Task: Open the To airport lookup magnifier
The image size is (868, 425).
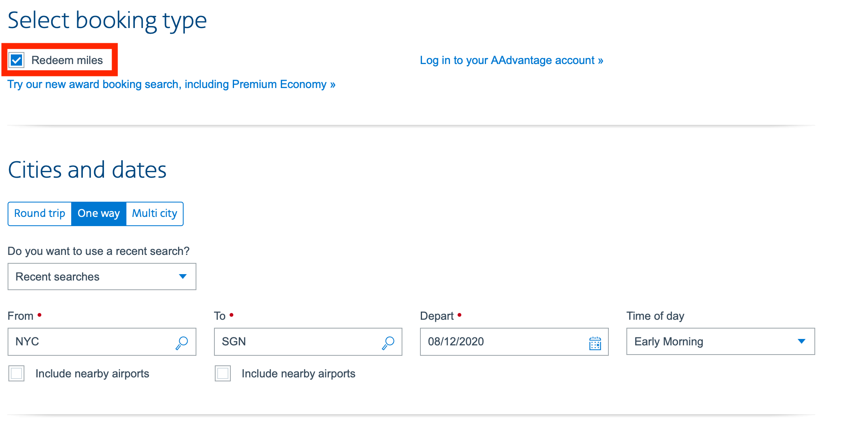Action: coord(388,343)
